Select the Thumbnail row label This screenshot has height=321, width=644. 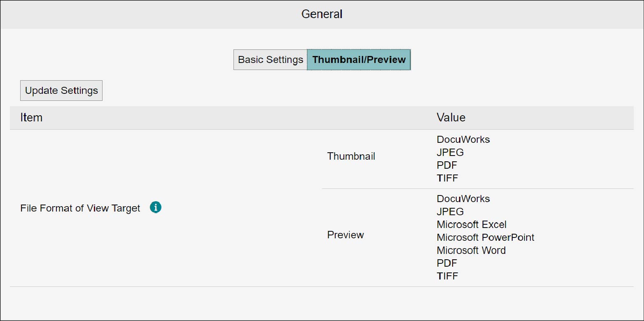pos(351,156)
